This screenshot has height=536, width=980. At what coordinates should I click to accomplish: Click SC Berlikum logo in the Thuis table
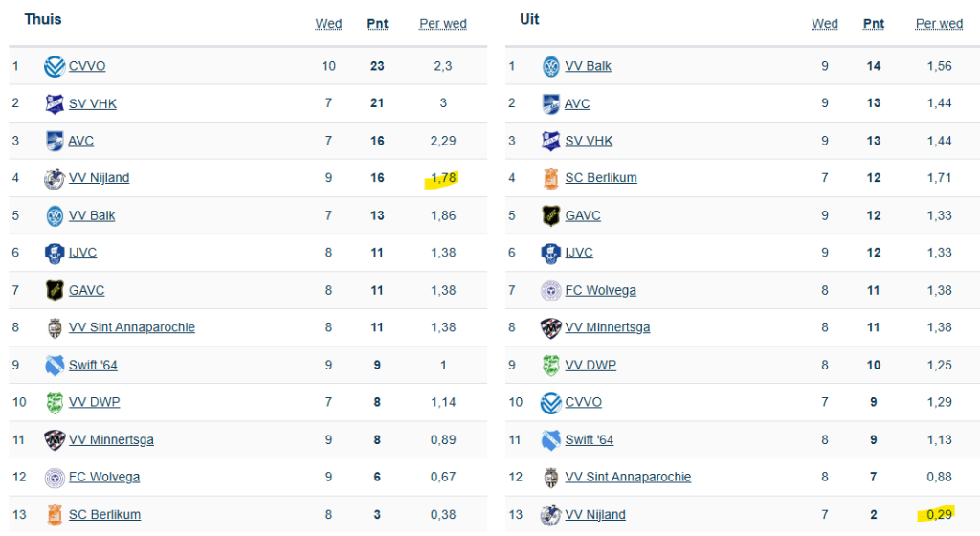click(55, 515)
